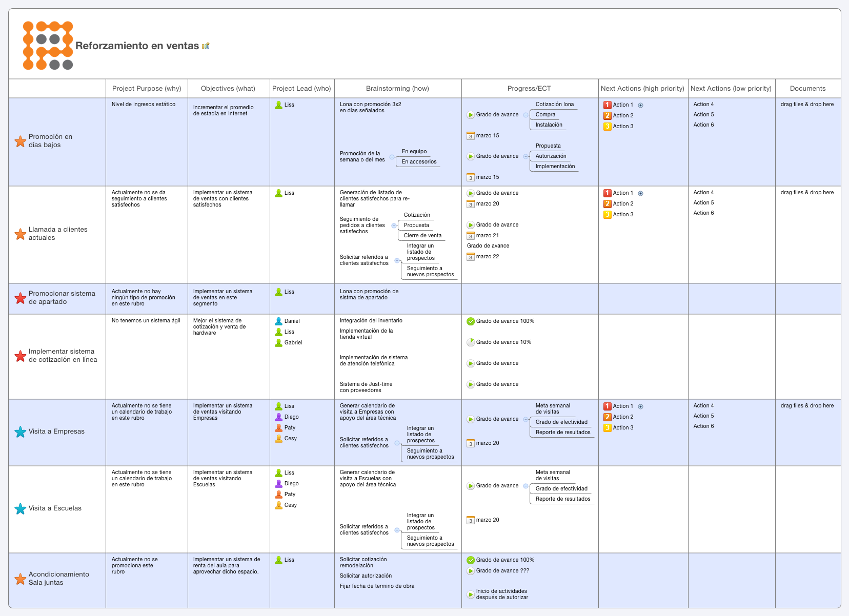
Task: Click the chart icon next to Reforzamiento en ventas
Action: click(206, 46)
